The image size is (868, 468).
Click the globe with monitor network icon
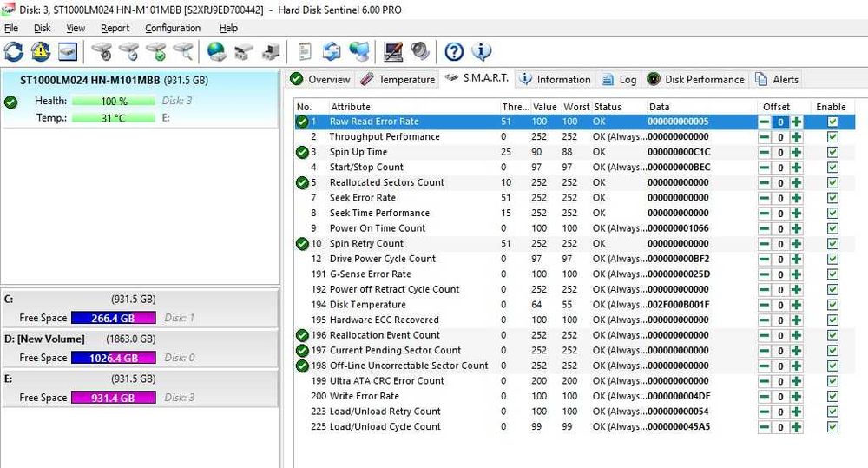tap(359, 51)
